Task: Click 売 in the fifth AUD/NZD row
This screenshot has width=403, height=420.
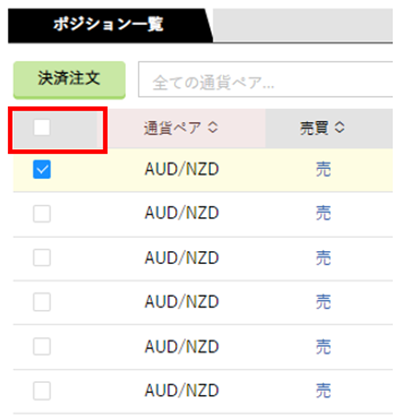Action: tap(323, 347)
